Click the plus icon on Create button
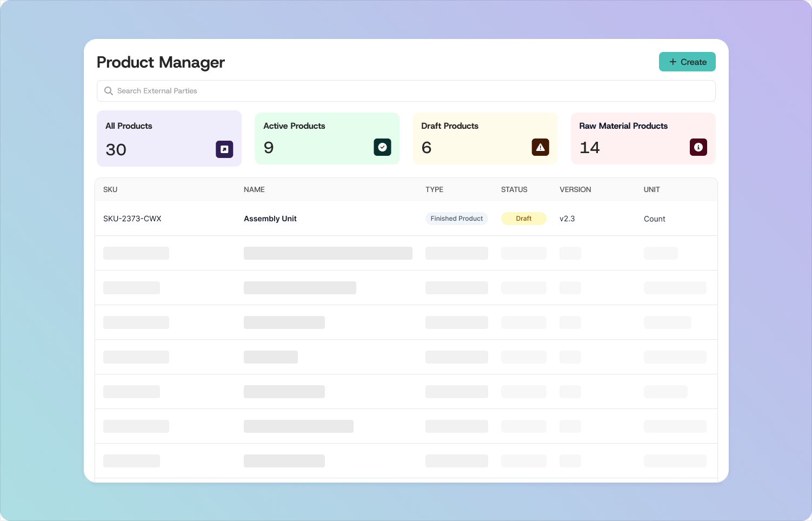Image resolution: width=812 pixels, height=521 pixels. [673, 62]
